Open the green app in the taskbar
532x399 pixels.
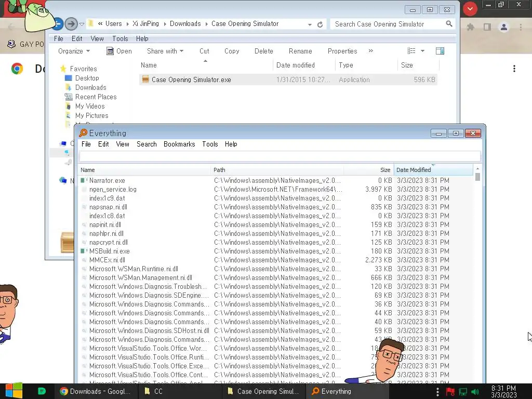pos(42,391)
